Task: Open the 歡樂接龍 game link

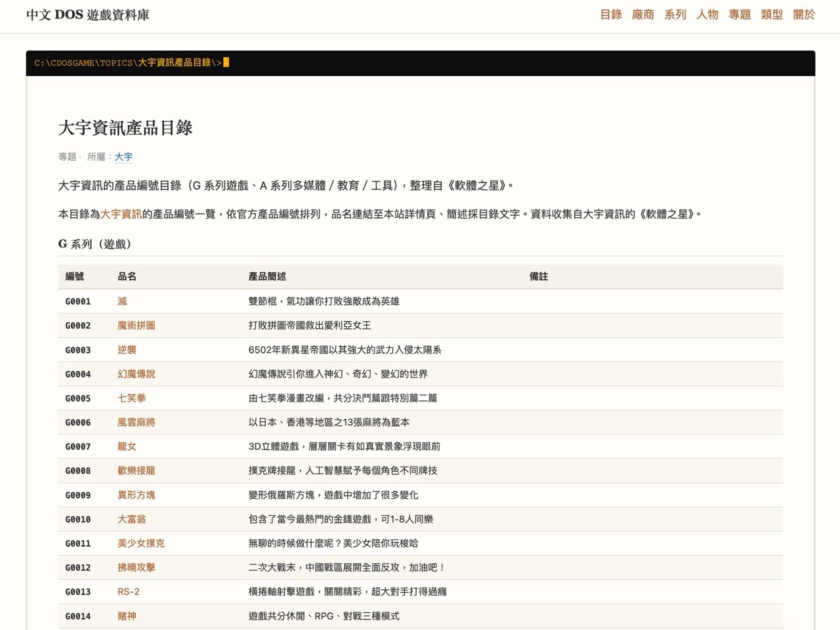Action: point(136,471)
